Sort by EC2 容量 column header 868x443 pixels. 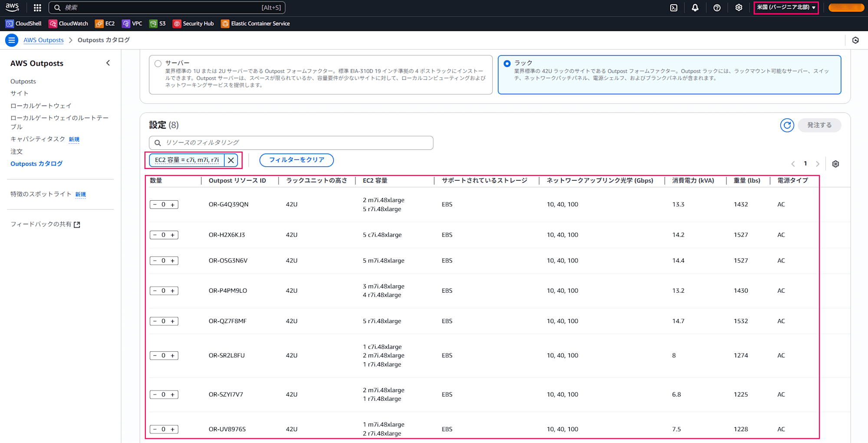tap(375, 181)
